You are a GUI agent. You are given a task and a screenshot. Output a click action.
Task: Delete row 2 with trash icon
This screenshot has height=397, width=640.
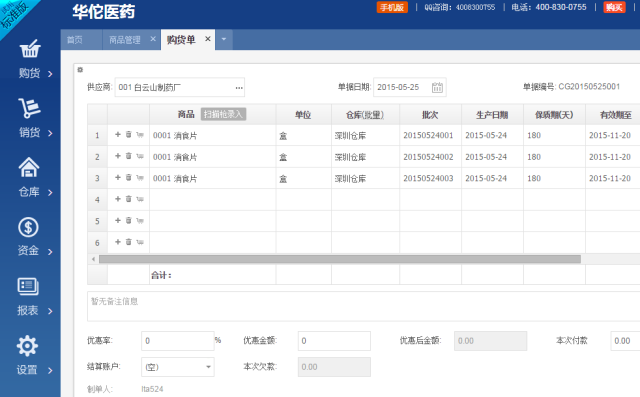coord(129,156)
